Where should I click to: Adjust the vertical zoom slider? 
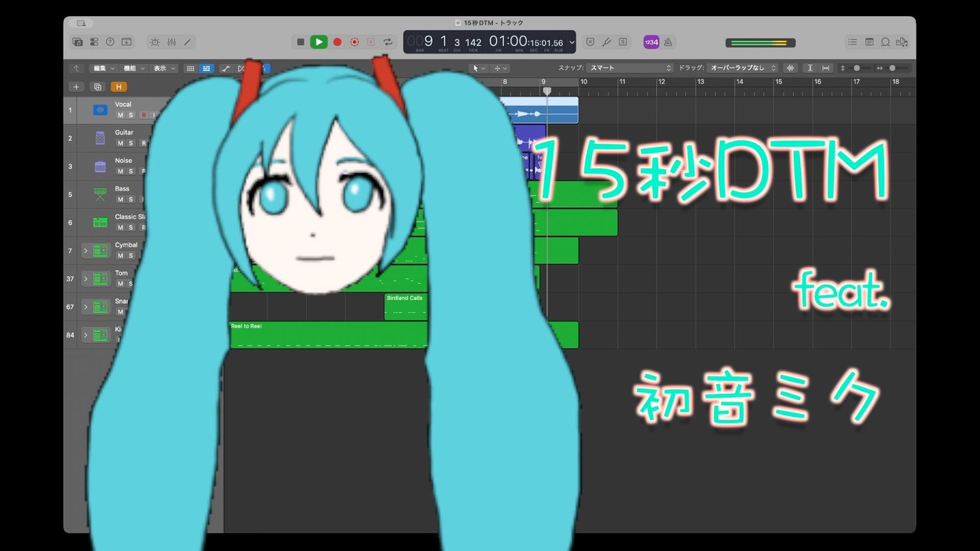(857, 68)
